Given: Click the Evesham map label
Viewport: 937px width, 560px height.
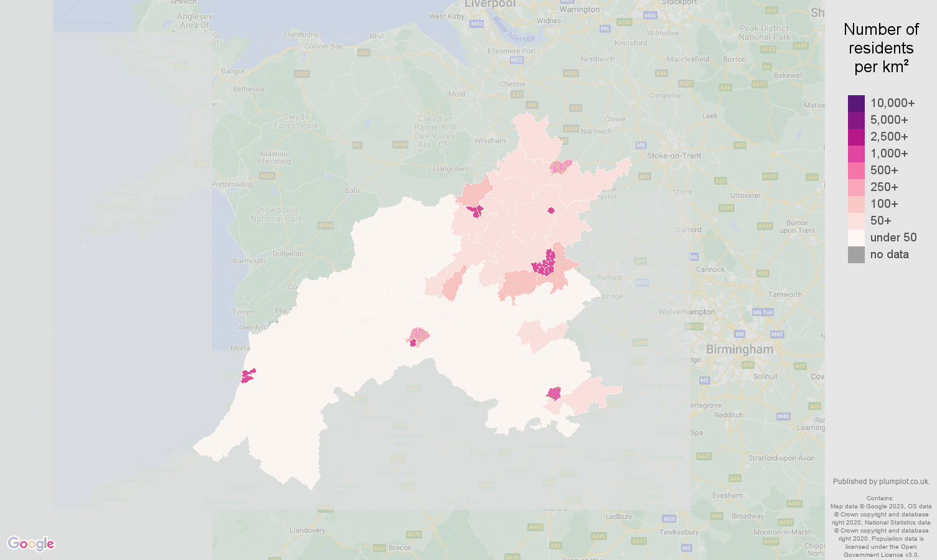Looking at the screenshot, I should tap(727, 495).
